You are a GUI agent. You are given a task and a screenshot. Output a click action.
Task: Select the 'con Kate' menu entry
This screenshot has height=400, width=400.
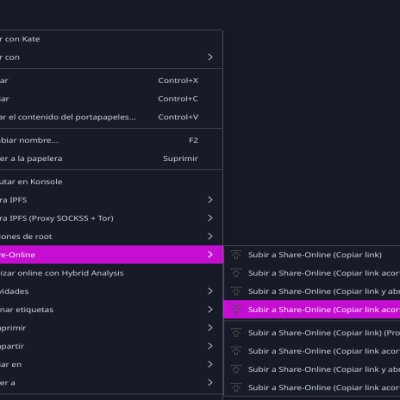click(111, 39)
